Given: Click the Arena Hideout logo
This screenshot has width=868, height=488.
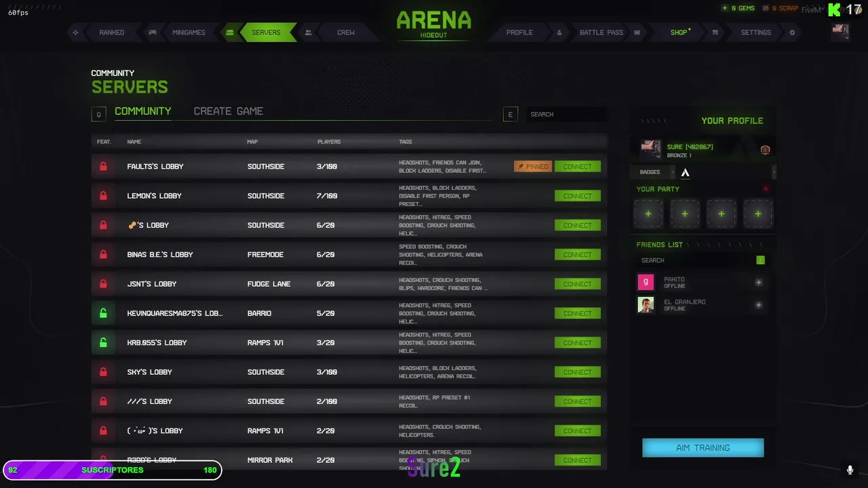Looking at the screenshot, I should tap(433, 24).
